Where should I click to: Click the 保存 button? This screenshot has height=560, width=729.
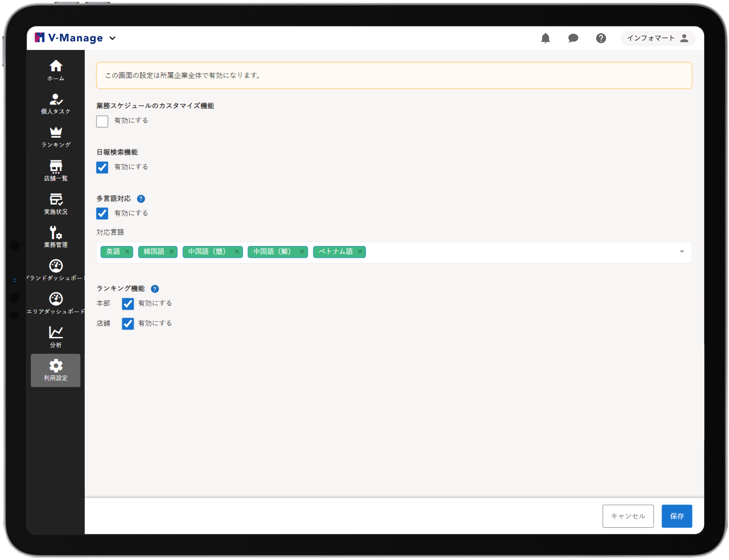(x=676, y=516)
